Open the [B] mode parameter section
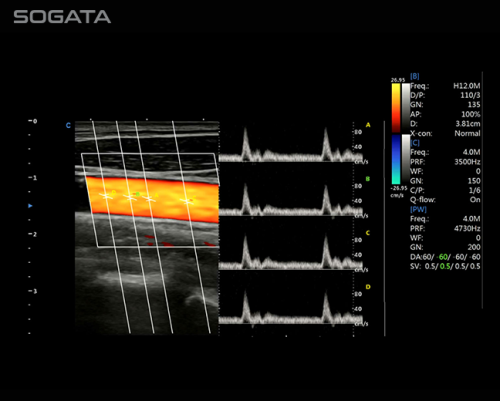 (415, 76)
